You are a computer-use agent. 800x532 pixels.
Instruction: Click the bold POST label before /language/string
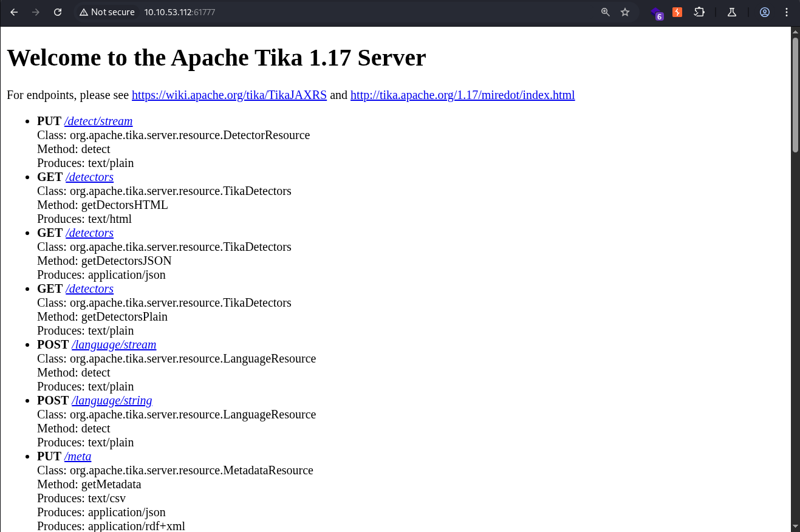[53, 400]
